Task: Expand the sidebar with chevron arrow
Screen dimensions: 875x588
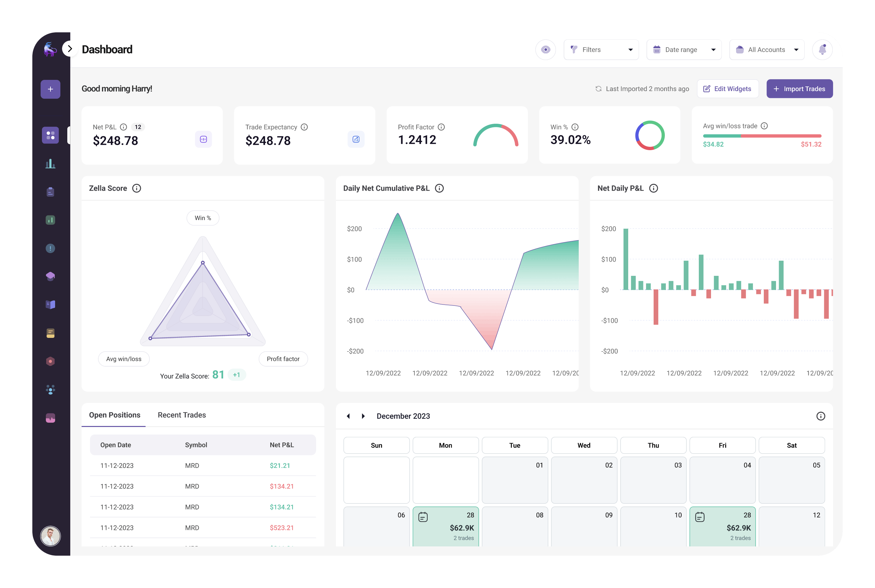Action: pos(70,49)
